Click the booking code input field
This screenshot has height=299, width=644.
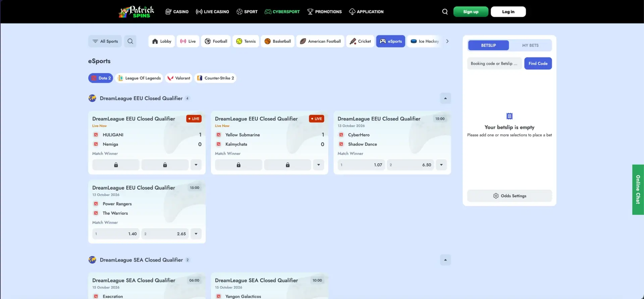click(494, 63)
